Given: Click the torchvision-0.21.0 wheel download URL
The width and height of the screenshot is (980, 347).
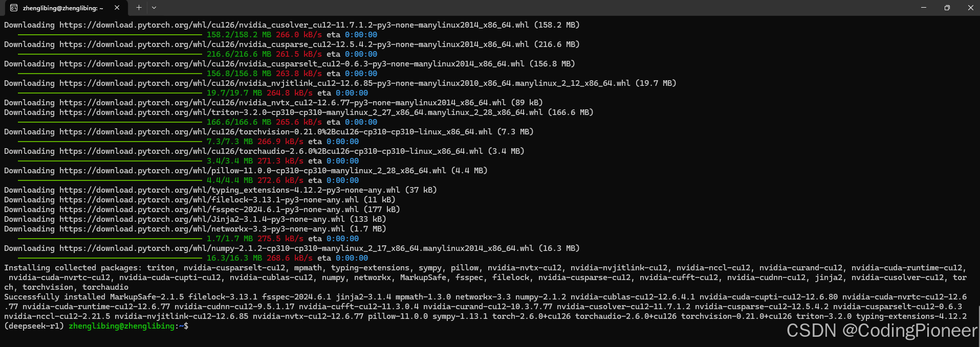Looking at the screenshot, I should click(x=276, y=132).
